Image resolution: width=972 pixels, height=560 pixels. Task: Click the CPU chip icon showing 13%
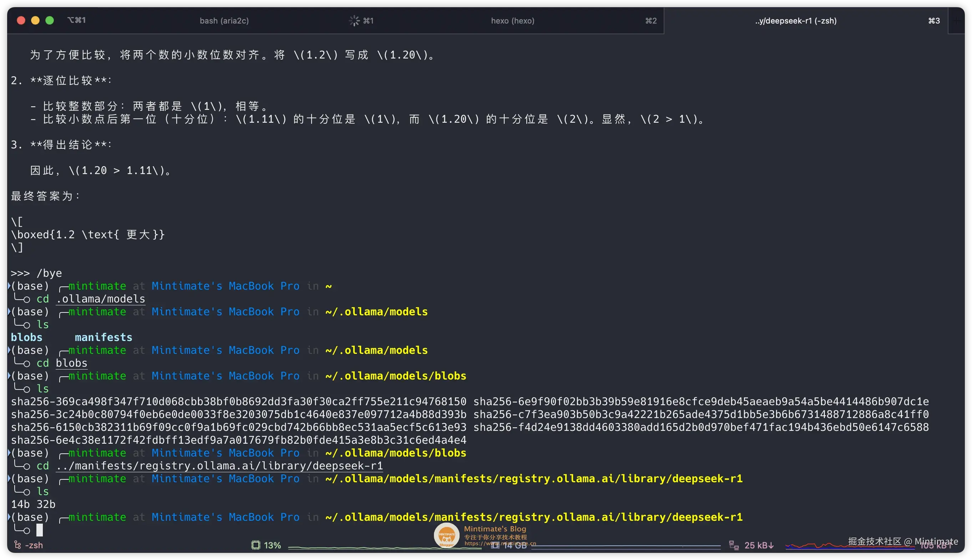tap(255, 545)
